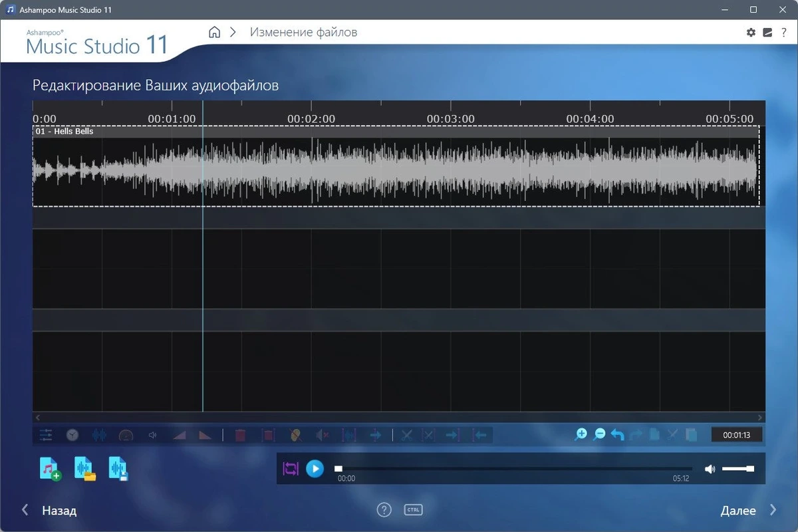Click timeline scrollbar right arrow

coord(759,418)
